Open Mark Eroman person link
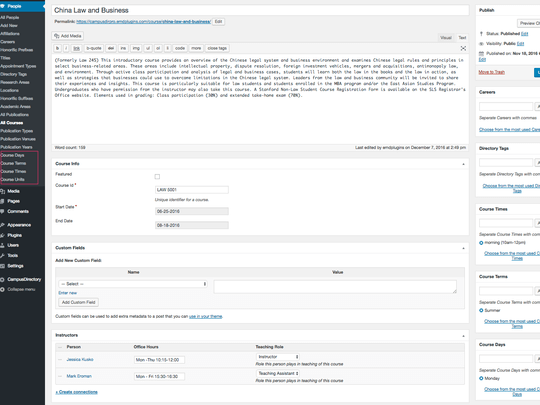 (79, 376)
